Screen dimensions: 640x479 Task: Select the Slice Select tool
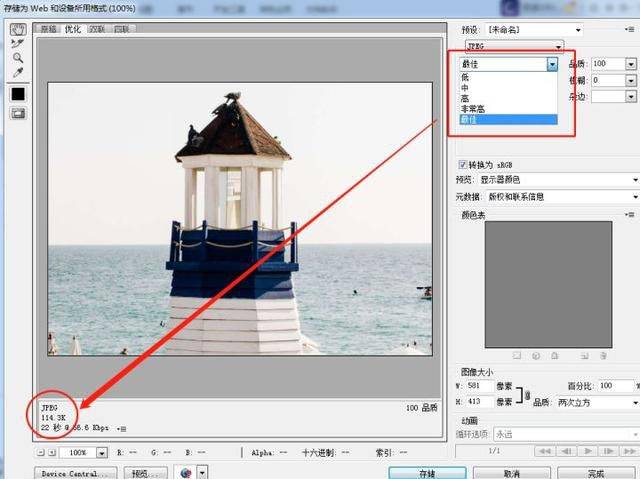click(x=18, y=43)
